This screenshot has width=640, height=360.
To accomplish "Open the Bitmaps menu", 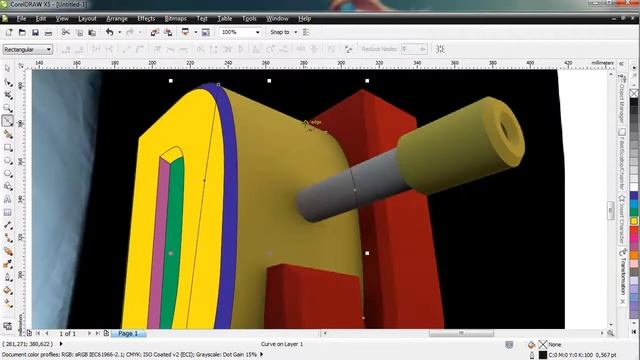I will (x=176, y=19).
